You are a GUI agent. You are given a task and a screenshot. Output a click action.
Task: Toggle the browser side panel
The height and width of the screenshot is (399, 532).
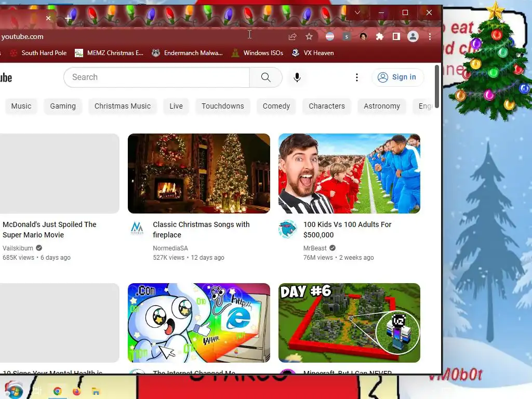[x=396, y=37]
